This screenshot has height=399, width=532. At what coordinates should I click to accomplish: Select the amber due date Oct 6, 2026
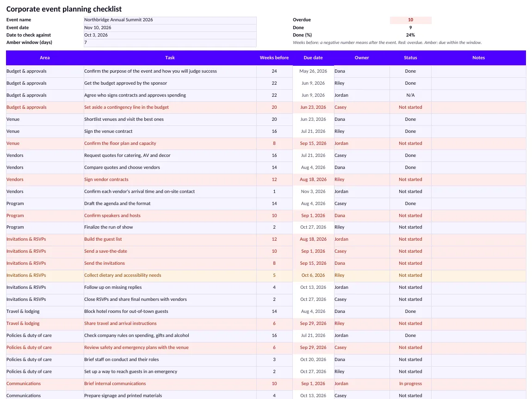[x=313, y=275]
